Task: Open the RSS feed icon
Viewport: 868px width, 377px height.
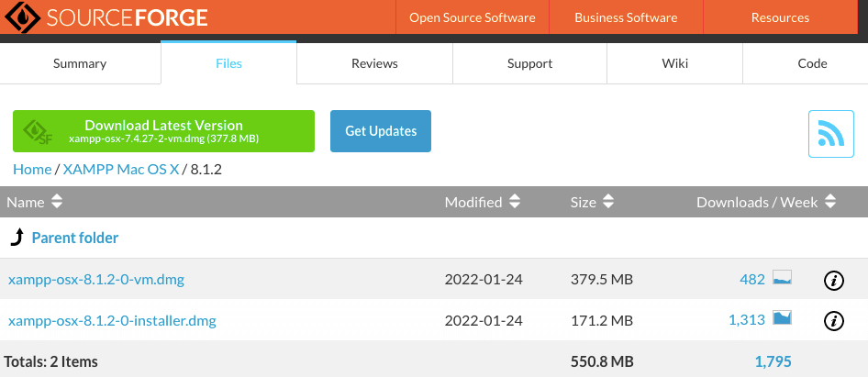Action: pyautogui.click(x=830, y=134)
